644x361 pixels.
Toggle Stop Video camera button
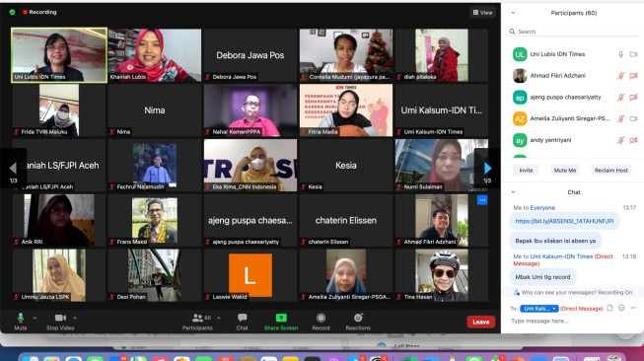[x=60, y=322]
